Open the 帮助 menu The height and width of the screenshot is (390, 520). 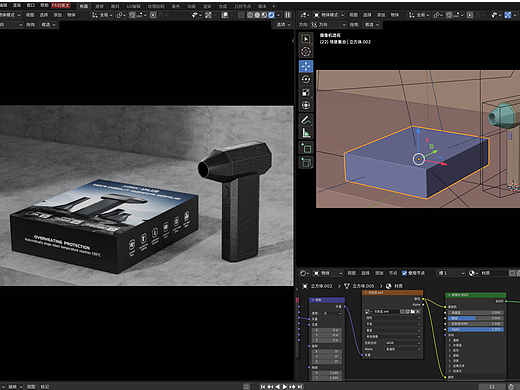tap(44, 5)
